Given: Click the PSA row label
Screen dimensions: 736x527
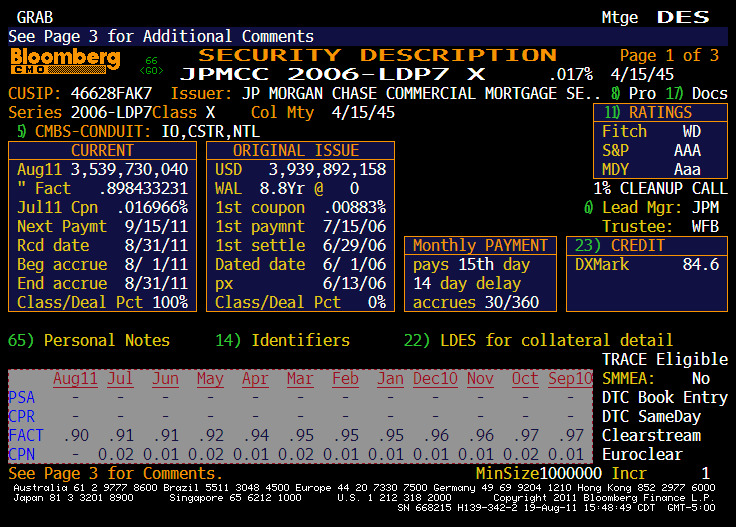Looking at the screenshot, I should coord(22,397).
